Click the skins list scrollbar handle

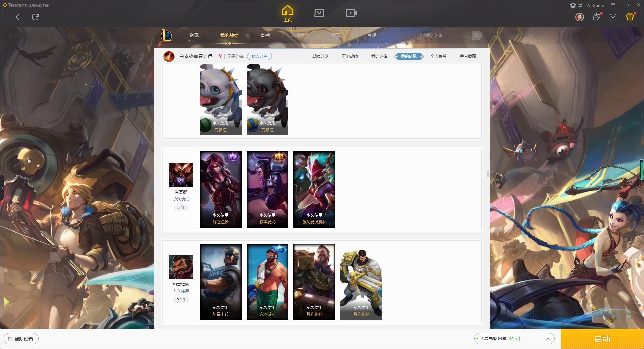(x=488, y=174)
